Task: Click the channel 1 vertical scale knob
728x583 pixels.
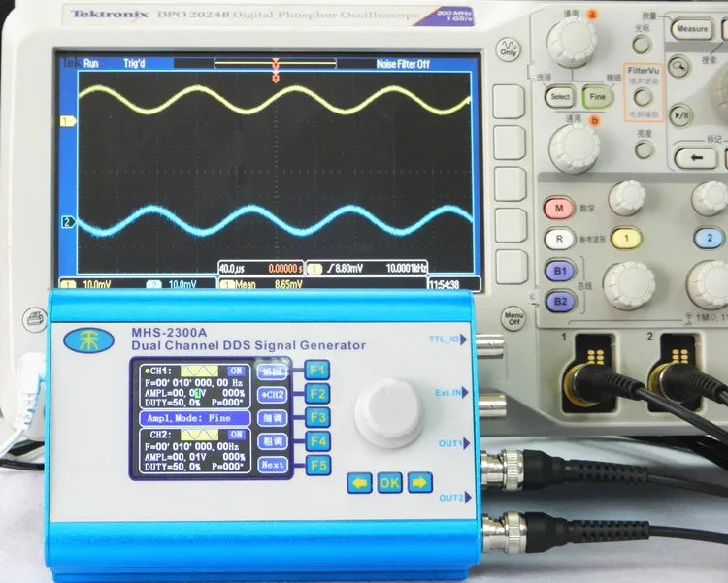Action: (629, 286)
